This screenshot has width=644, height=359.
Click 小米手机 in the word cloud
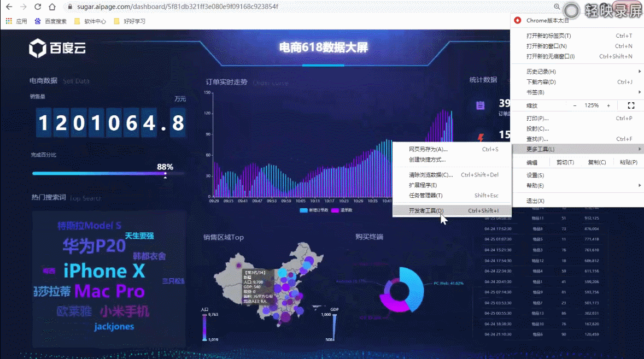[x=125, y=311]
